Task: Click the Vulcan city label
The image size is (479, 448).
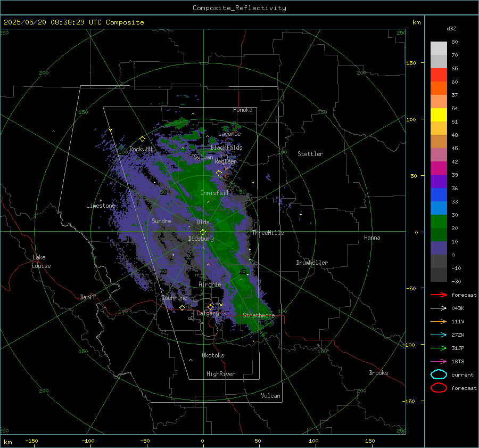Action: [271, 396]
